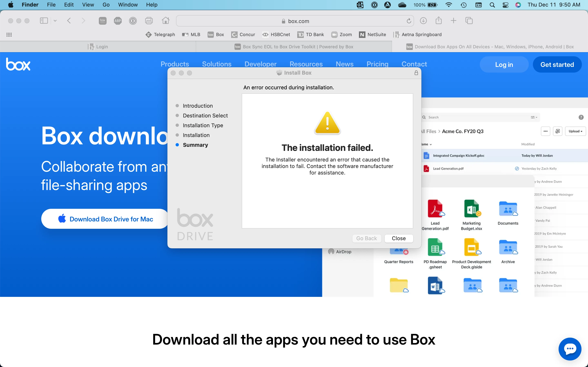Reload the page using refresh icon
This screenshot has height=367, width=588.
(409, 21)
